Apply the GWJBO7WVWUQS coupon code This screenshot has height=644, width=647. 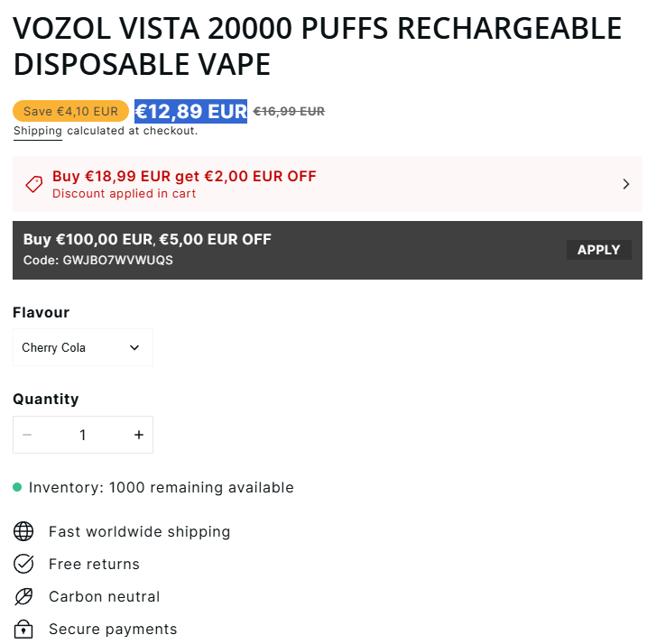(x=598, y=250)
